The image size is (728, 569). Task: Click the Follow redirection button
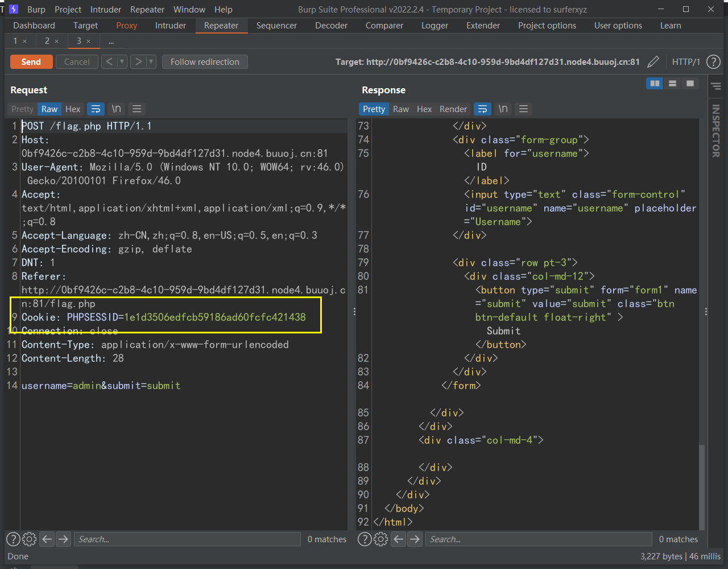click(x=205, y=62)
